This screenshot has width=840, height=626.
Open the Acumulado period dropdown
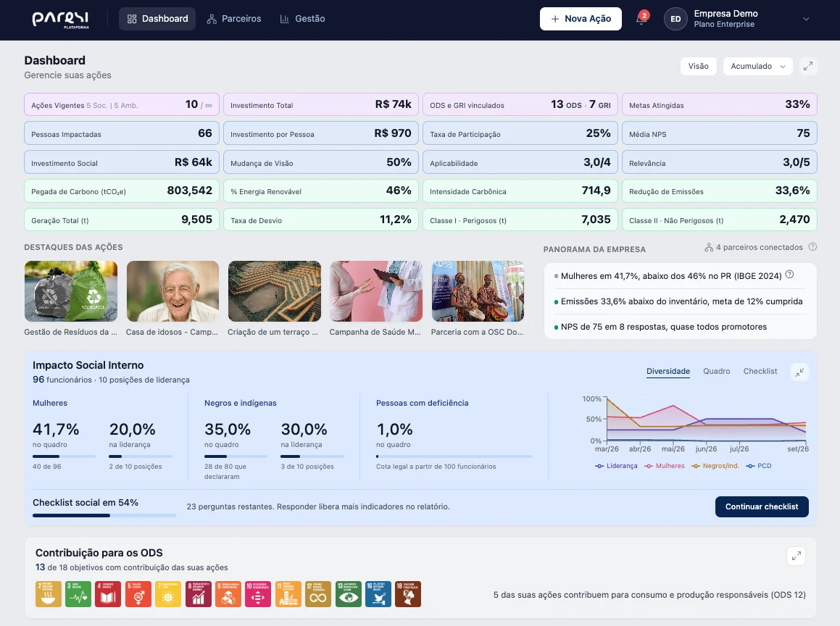(757, 66)
